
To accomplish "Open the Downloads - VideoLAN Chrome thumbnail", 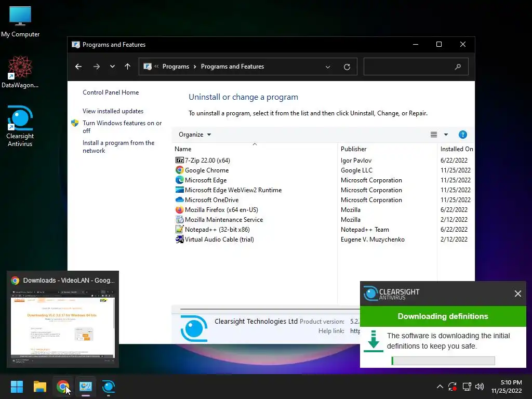I will tap(63, 319).
